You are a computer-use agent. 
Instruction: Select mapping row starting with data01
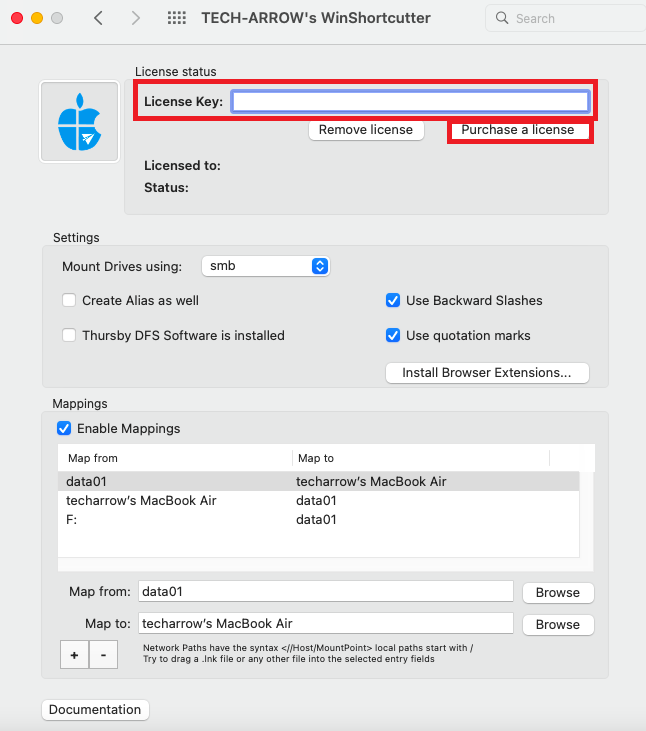(x=318, y=481)
